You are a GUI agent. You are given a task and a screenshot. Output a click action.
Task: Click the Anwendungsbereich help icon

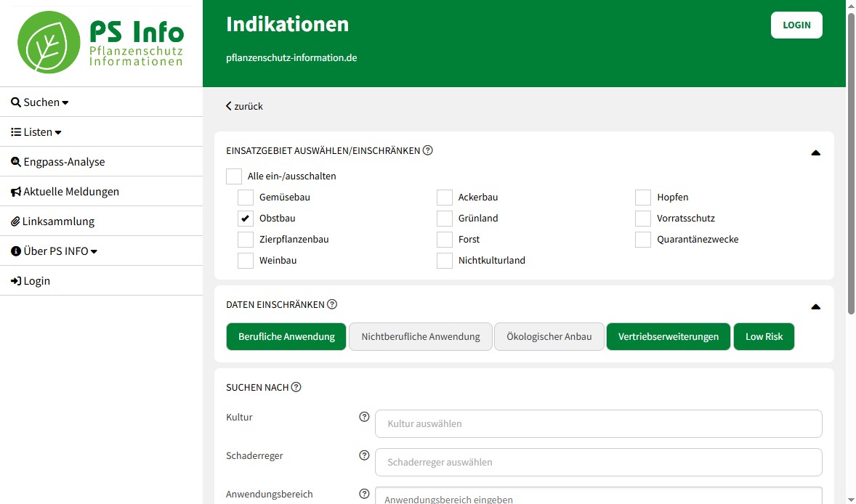(x=364, y=494)
